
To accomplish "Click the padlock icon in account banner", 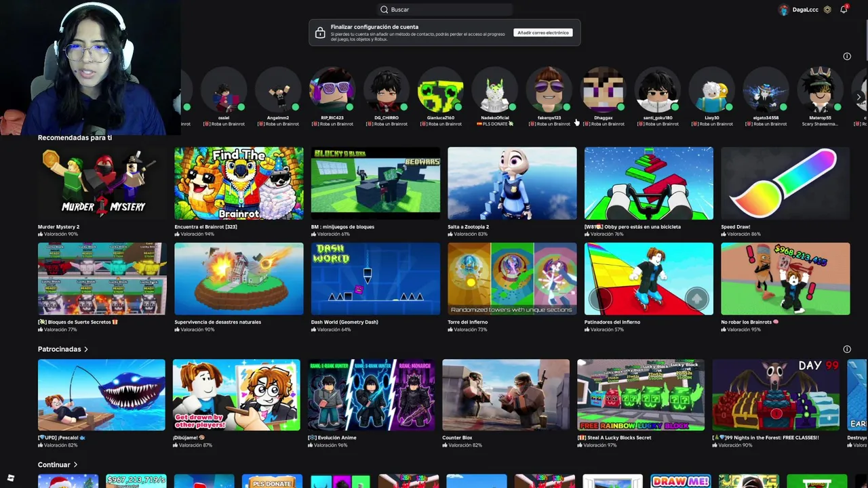I will pos(320,33).
